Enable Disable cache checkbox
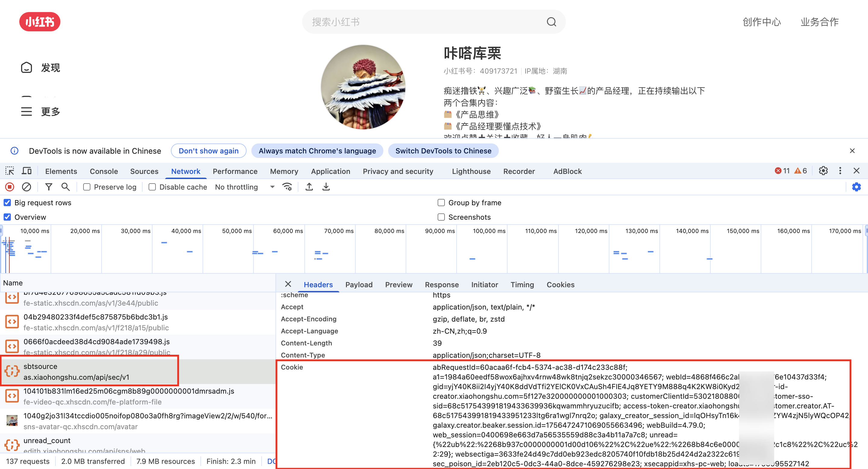Screen dimensions: 868x469 [x=152, y=187]
